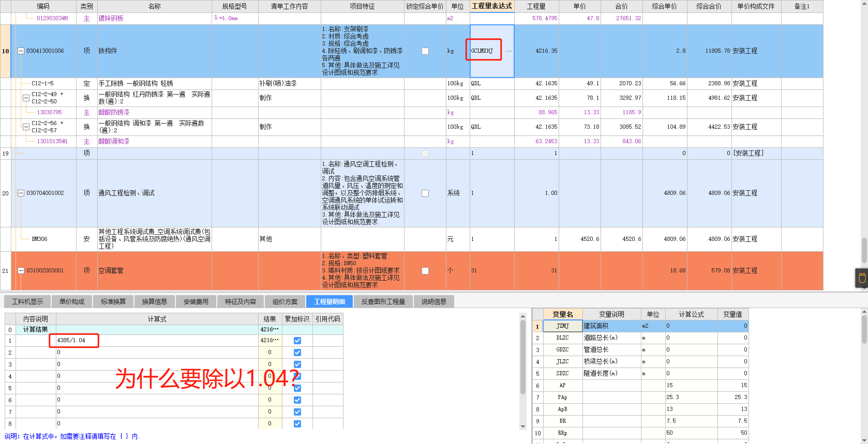Open the floating assistant icon at right edge
This screenshot has height=444, width=868.
click(862, 278)
